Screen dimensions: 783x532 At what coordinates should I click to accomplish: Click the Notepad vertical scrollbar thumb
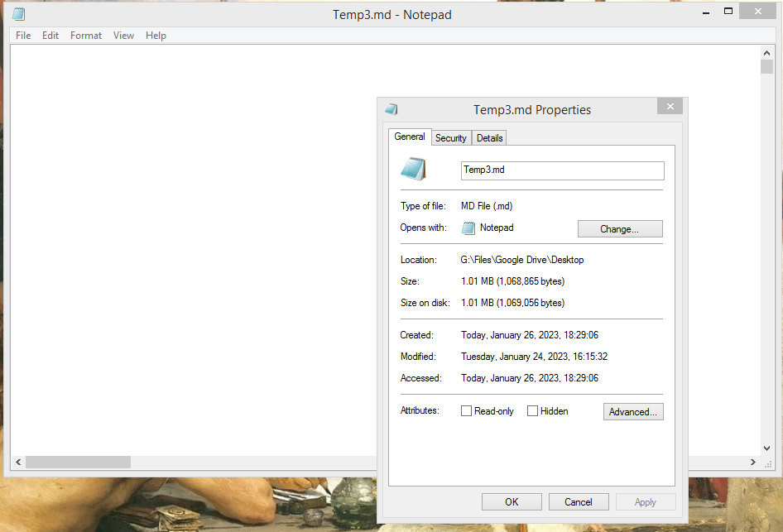point(767,66)
